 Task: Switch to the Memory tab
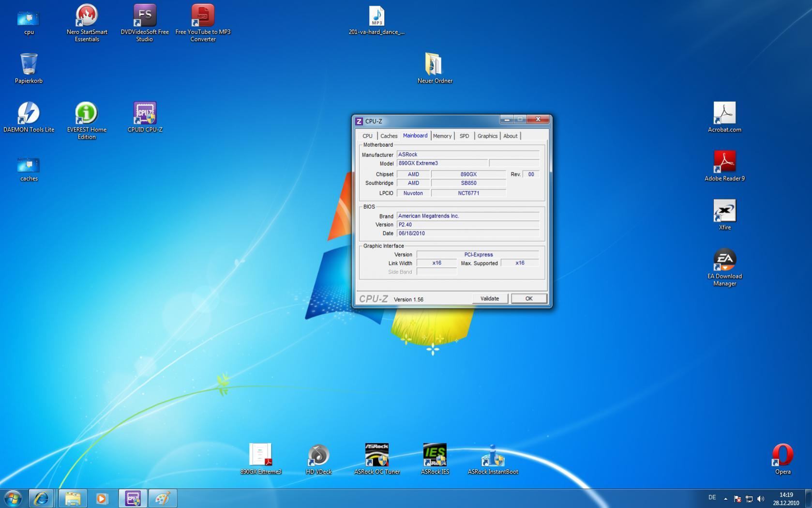pyautogui.click(x=442, y=136)
